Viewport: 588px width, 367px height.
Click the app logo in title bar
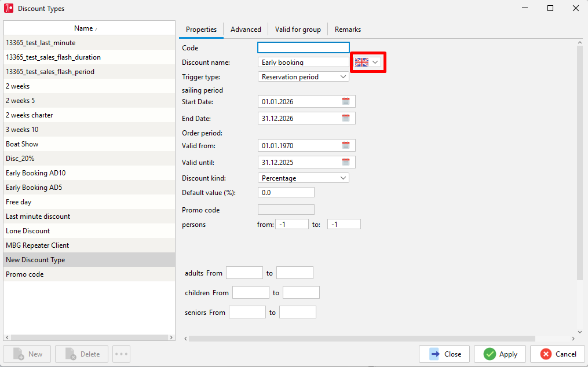pos(9,8)
